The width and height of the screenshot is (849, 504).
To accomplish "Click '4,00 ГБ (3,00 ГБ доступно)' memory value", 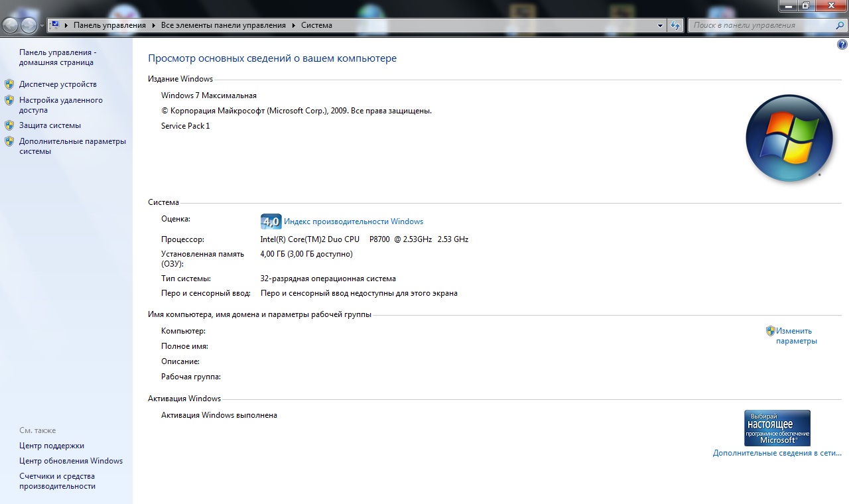I will (x=306, y=254).
